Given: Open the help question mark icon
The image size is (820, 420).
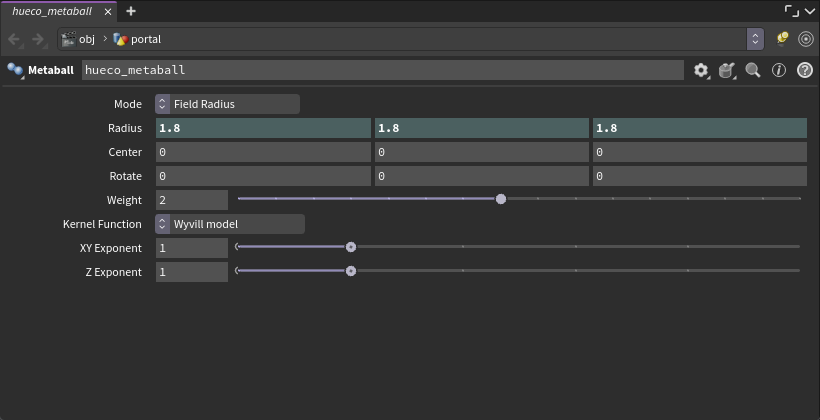Looking at the screenshot, I should pyautogui.click(x=805, y=70).
